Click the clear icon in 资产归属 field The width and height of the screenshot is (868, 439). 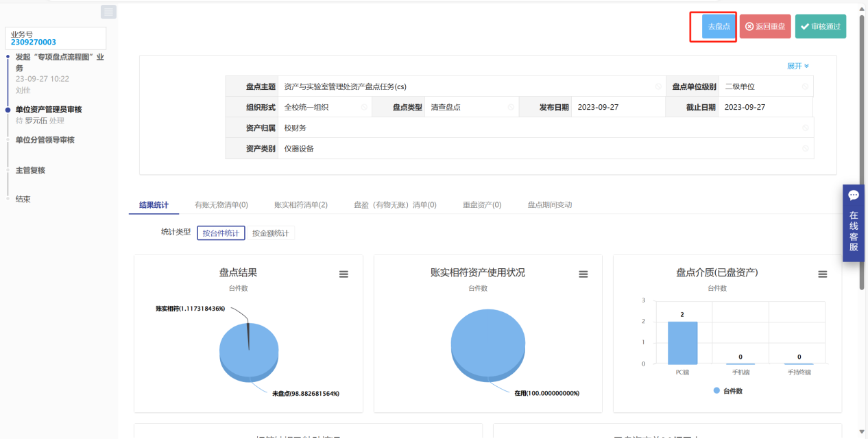point(805,128)
